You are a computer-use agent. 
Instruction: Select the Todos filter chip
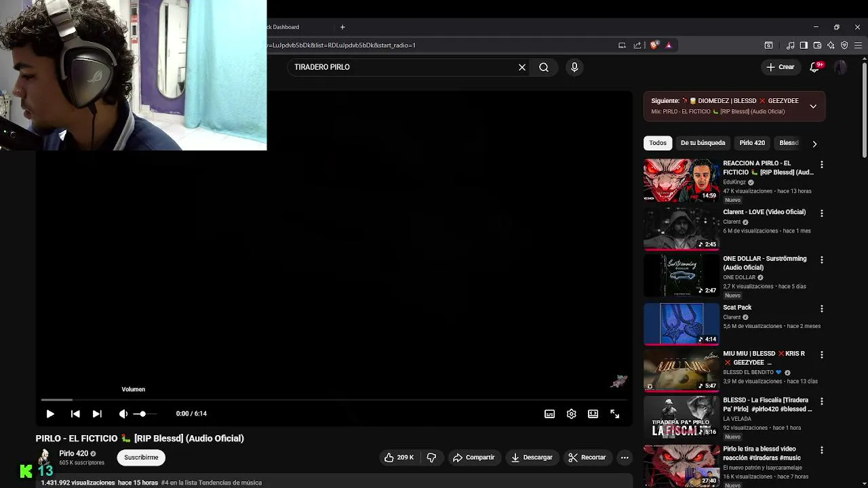[658, 143]
